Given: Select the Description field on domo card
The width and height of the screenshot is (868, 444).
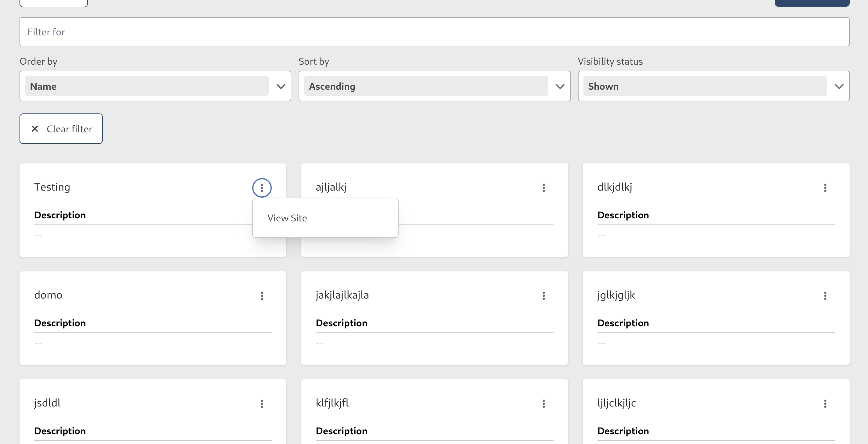Looking at the screenshot, I should (x=60, y=323).
